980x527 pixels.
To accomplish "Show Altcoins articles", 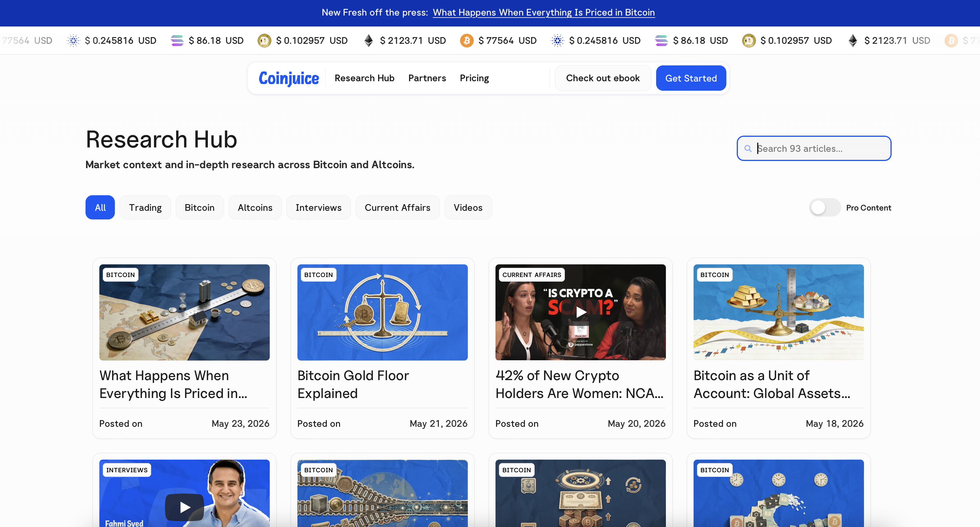I will [255, 207].
